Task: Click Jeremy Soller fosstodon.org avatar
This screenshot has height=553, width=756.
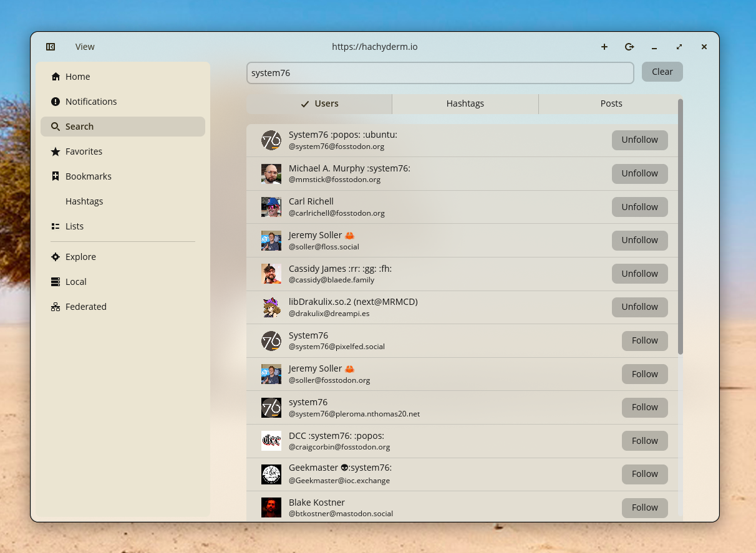Action: click(271, 374)
